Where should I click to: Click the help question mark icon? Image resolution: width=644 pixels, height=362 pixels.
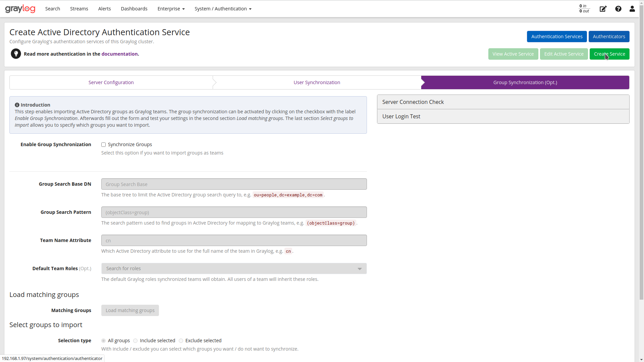(618, 9)
